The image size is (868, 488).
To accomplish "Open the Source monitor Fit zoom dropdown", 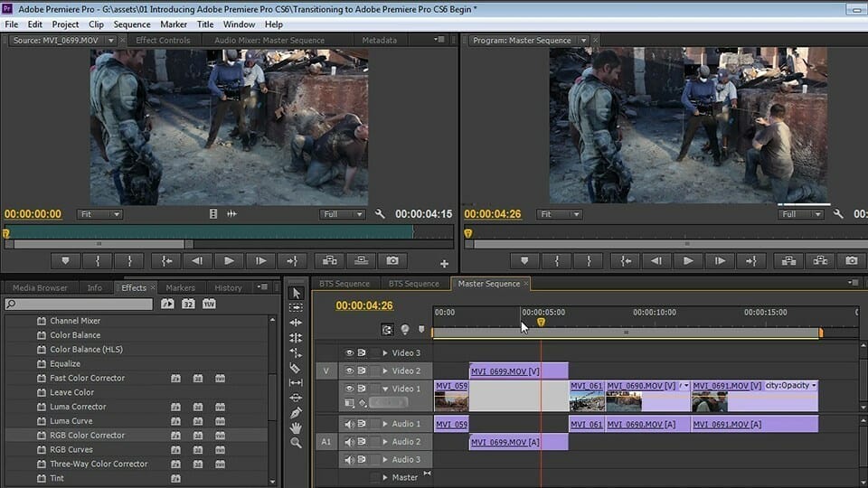I will click(x=99, y=214).
